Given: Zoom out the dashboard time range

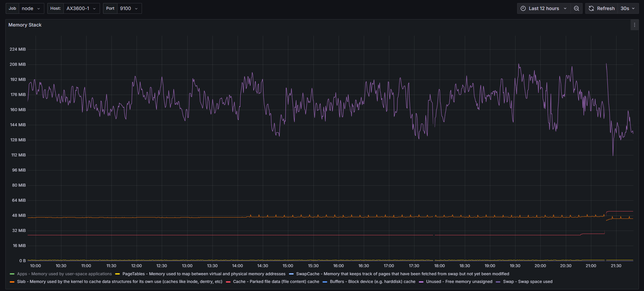Looking at the screenshot, I should tap(576, 8).
